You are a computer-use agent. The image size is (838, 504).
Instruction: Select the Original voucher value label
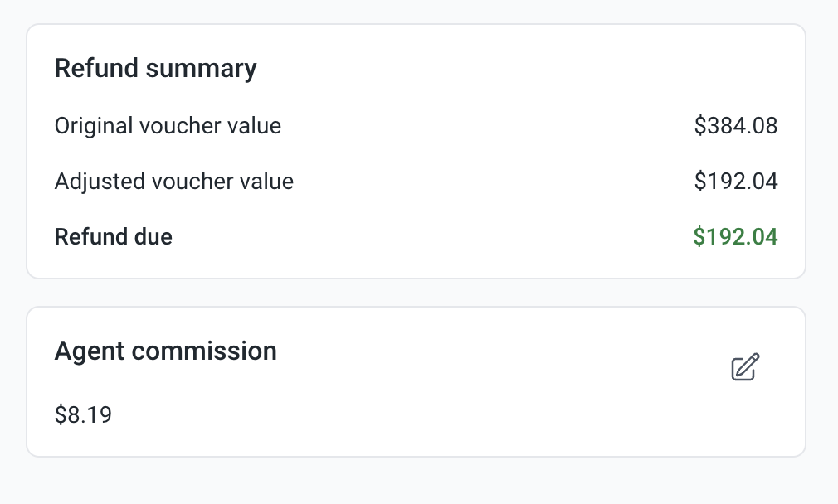point(168,126)
